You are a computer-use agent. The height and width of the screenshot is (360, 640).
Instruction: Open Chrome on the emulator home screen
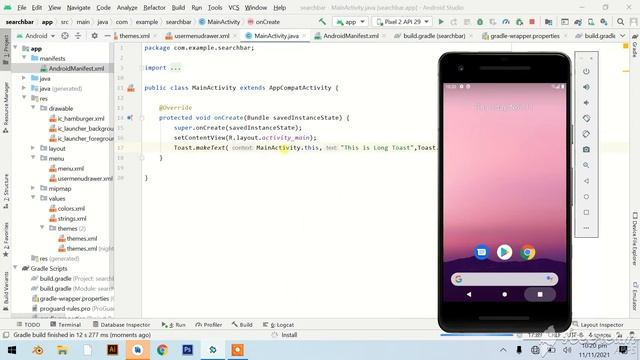(527, 252)
